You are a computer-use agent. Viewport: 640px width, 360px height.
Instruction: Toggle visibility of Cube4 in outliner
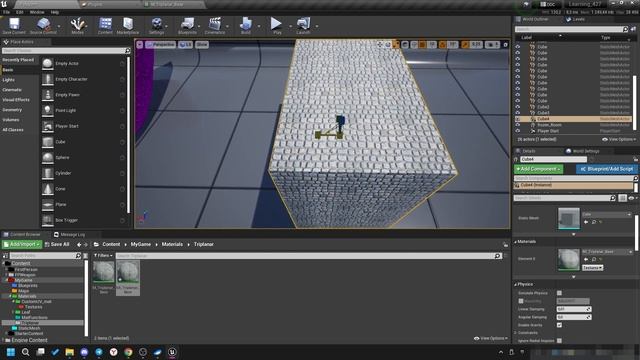[518, 119]
